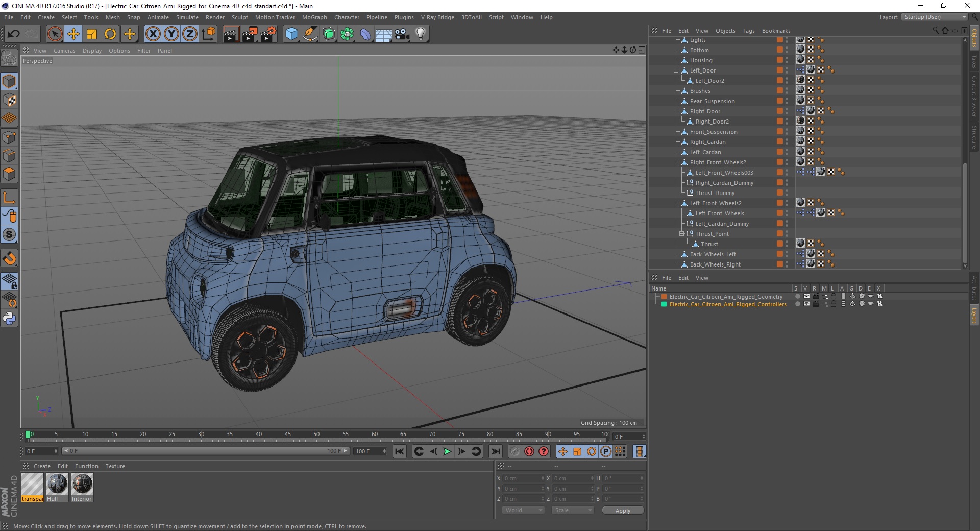Select the Interior material thumbnail
The image size is (980, 531).
coord(82,487)
